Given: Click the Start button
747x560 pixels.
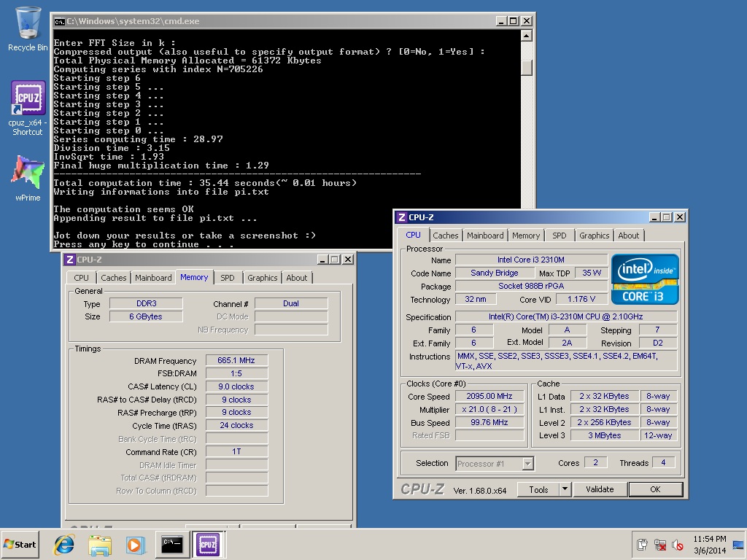Looking at the screenshot, I should click(x=20, y=544).
